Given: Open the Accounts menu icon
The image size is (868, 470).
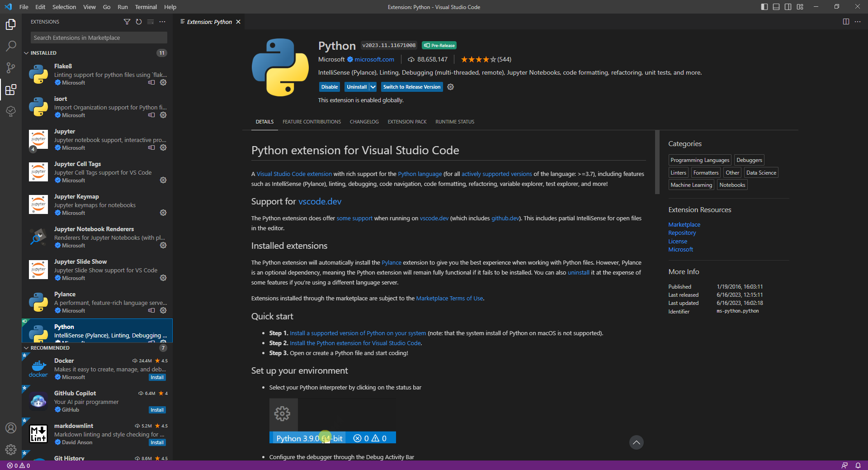Looking at the screenshot, I should pos(11,428).
